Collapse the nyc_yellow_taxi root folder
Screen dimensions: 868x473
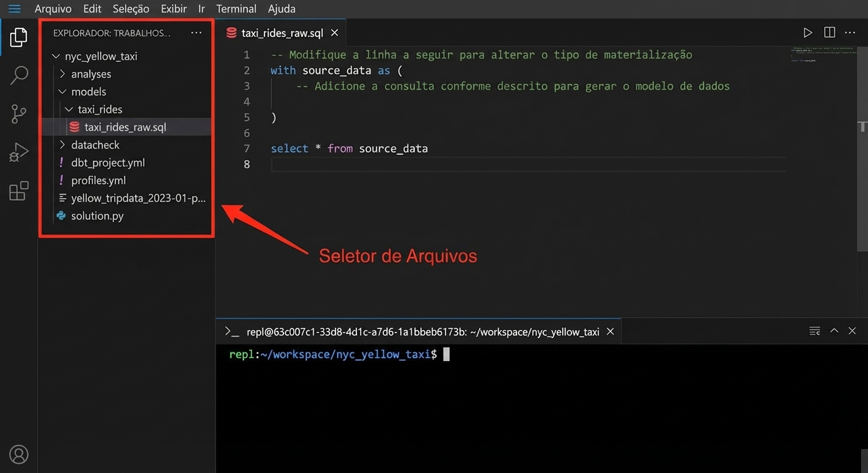[56, 56]
